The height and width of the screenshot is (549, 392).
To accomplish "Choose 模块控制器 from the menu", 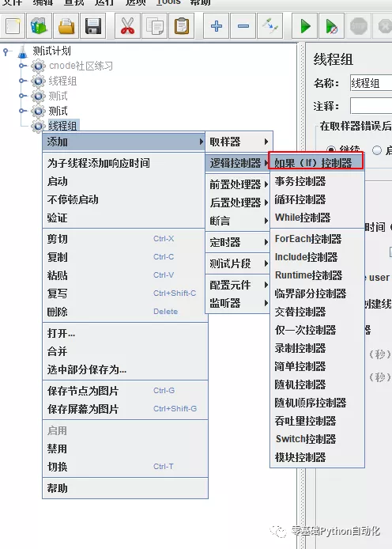I will click(x=317, y=457).
